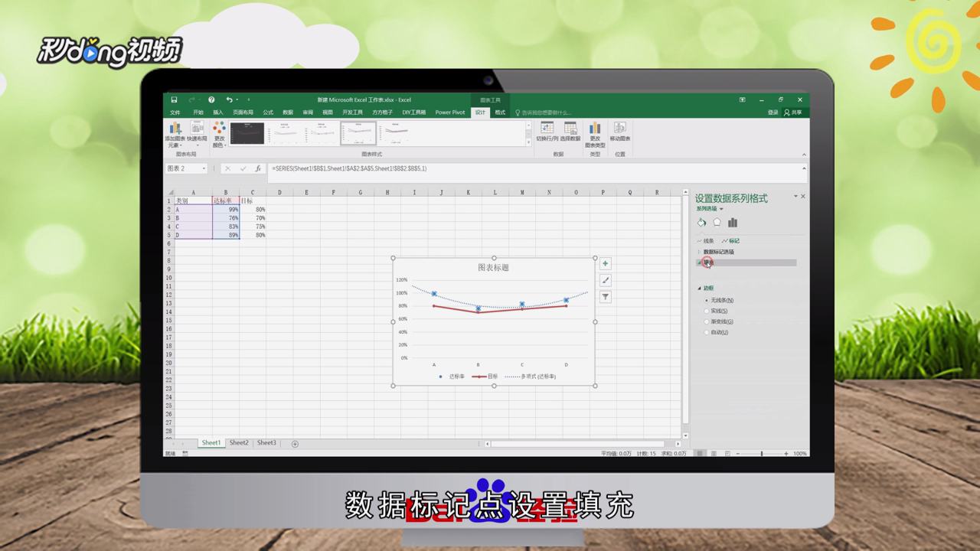Open the 文件 (File) tab
The image size is (980, 551).
(x=175, y=112)
